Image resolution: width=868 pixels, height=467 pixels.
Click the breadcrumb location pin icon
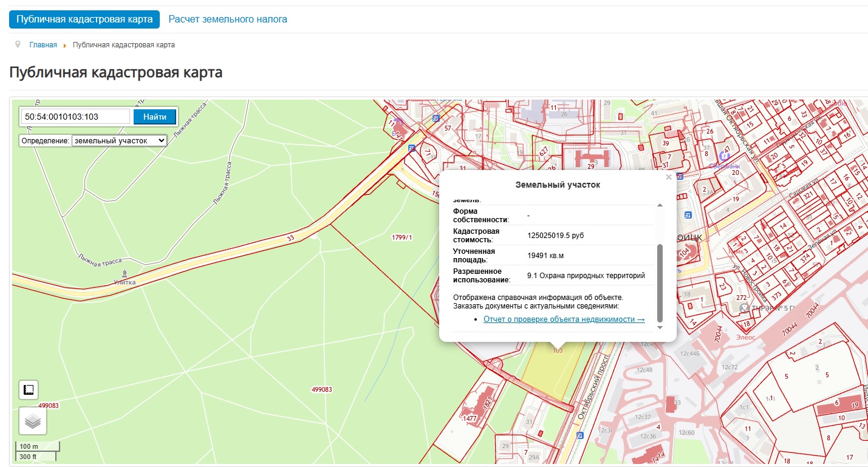pyautogui.click(x=18, y=45)
